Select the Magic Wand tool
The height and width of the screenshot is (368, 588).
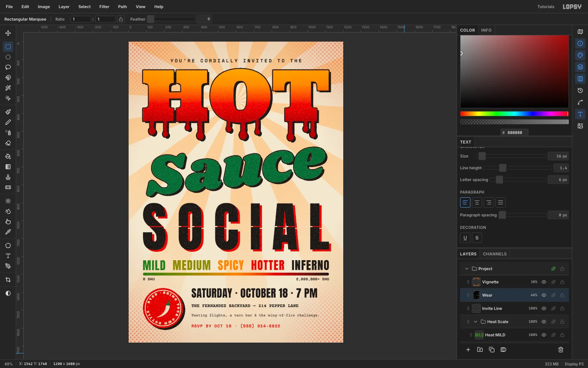click(x=8, y=88)
